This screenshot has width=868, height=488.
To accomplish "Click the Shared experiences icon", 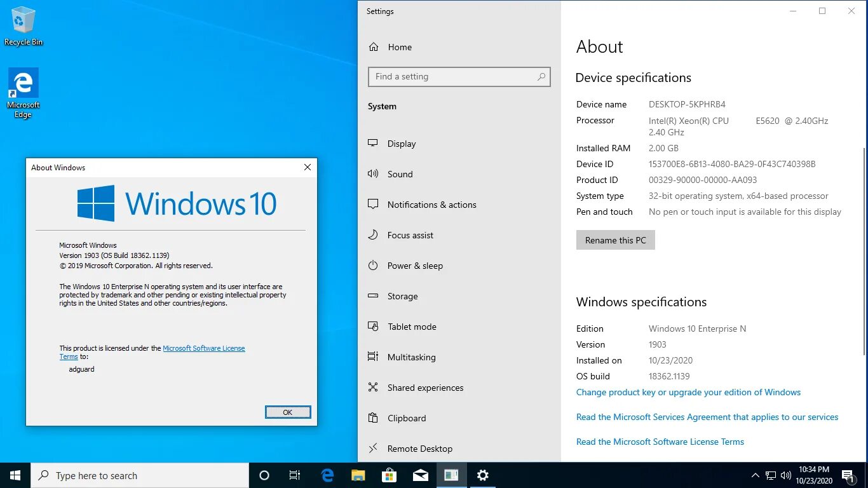I will [x=373, y=388].
